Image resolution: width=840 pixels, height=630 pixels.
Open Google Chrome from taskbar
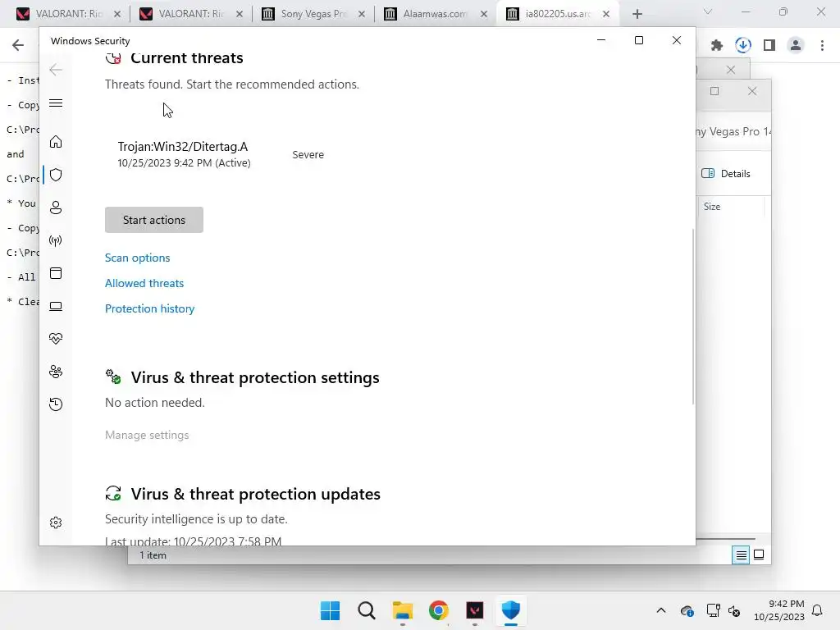439,610
